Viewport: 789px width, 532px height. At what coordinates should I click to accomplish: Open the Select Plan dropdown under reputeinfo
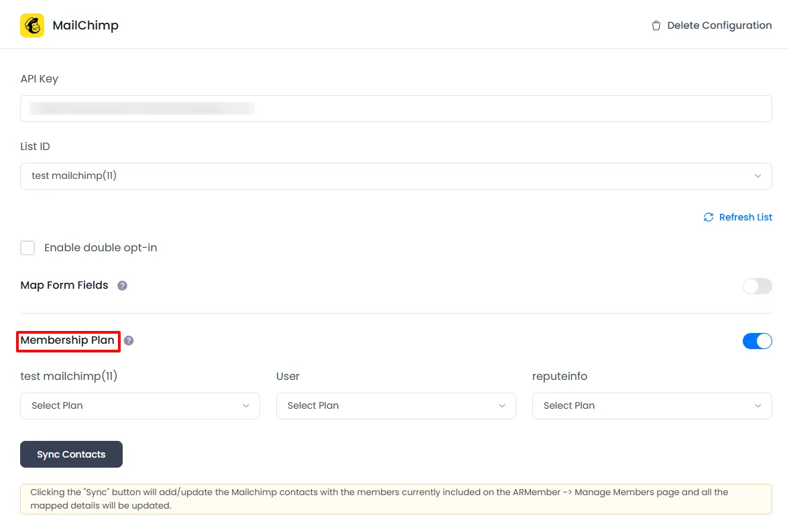[x=651, y=406]
